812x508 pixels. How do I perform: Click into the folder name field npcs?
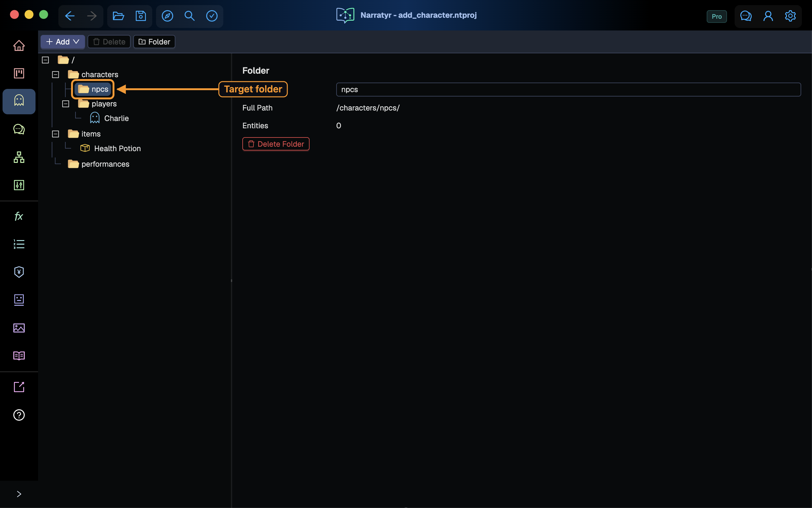[x=568, y=89]
